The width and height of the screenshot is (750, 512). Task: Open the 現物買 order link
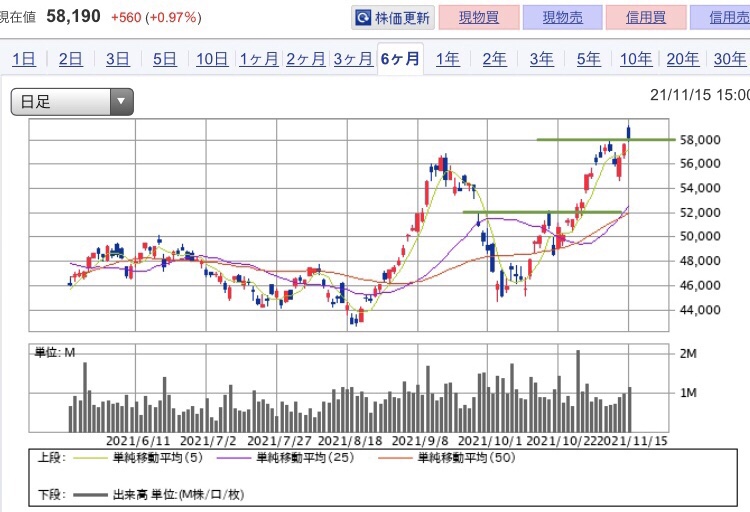pyautogui.click(x=479, y=18)
